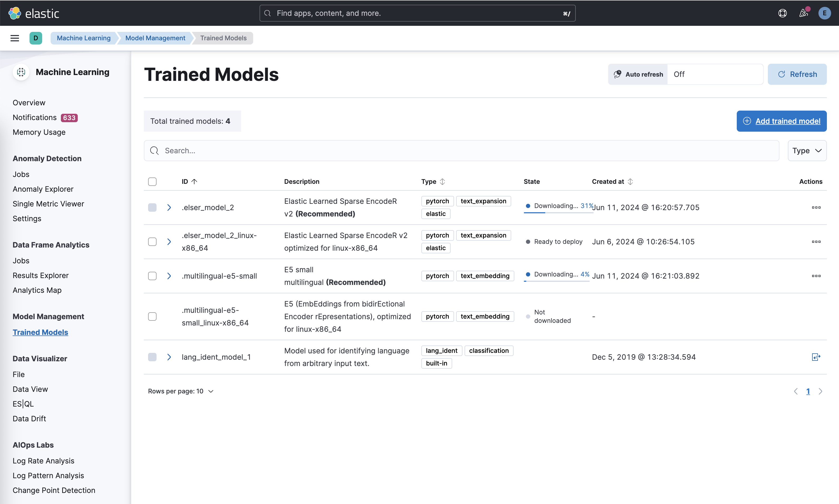Focus the global Find apps search field
Viewport: 839px width, 504px height.
point(417,13)
